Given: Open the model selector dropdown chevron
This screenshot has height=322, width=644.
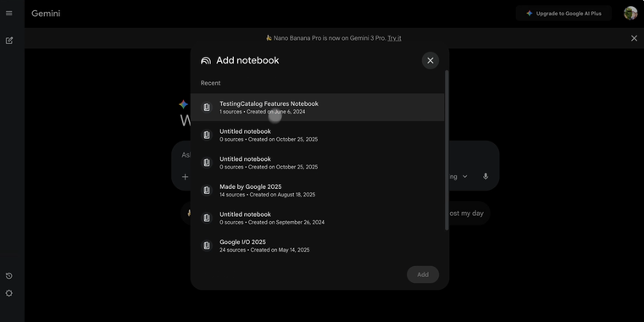Looking at the screenshot, I should [x=465, y=176].
